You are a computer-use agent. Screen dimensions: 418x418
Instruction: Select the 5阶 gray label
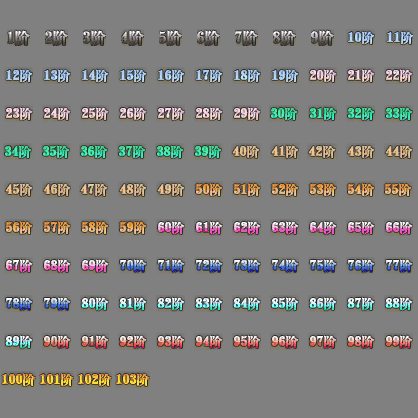point(170,38)
